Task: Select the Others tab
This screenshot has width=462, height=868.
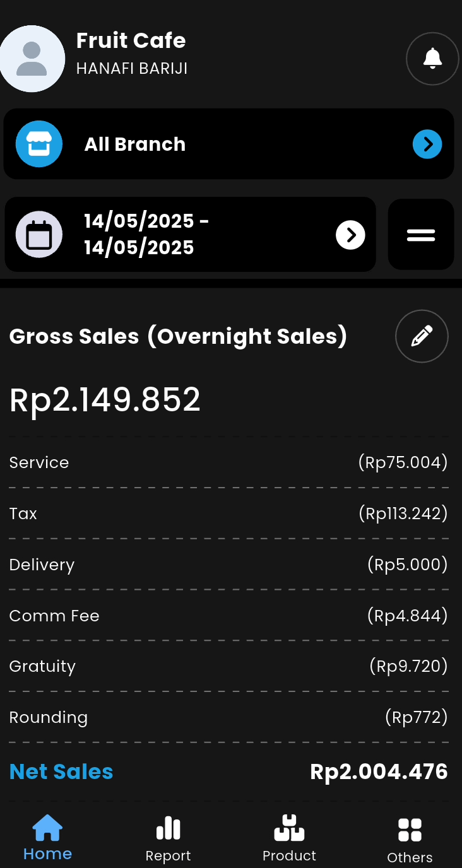Action: click(x=410, y=839)
